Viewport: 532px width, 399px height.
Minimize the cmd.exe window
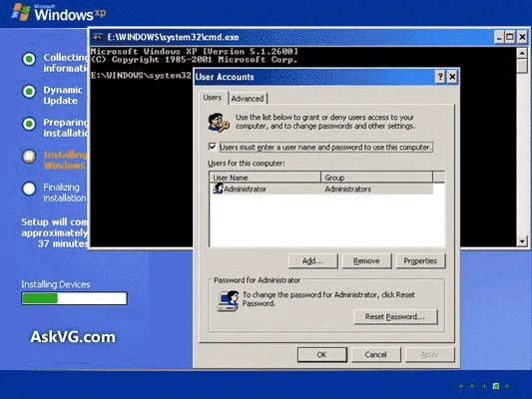(499, 37)
